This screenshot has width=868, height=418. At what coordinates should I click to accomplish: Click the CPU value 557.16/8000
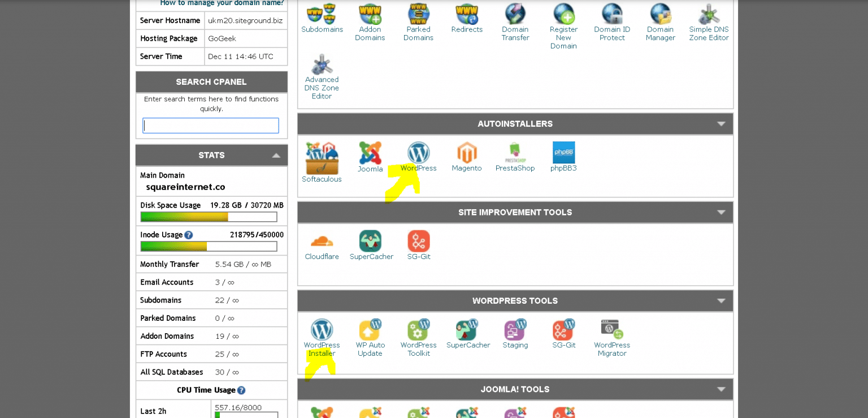tap(238, 407)
